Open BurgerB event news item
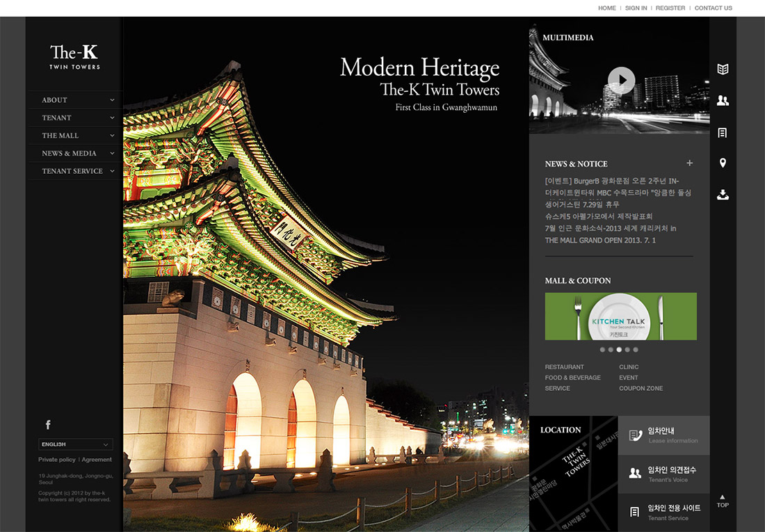The width and height of the screenshot is (765, 532). tap(612, 181)
